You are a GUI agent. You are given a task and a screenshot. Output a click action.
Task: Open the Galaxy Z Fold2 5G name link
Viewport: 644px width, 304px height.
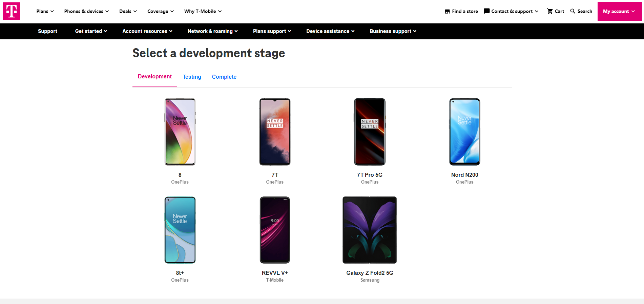[x=370, y=273]
